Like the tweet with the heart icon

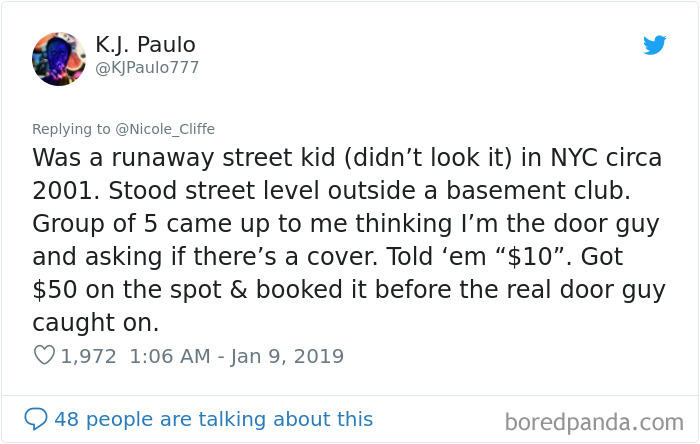[44, 356]
